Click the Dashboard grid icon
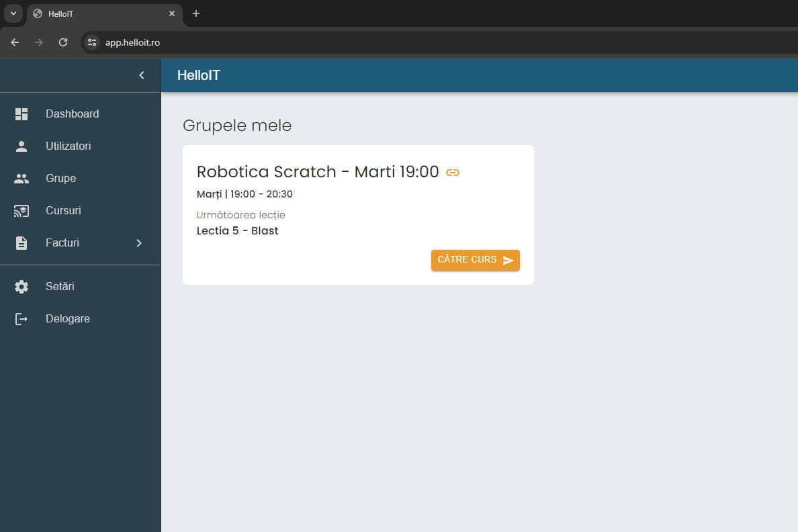Viewport: 798px width, 532px height. coord(21,114)
